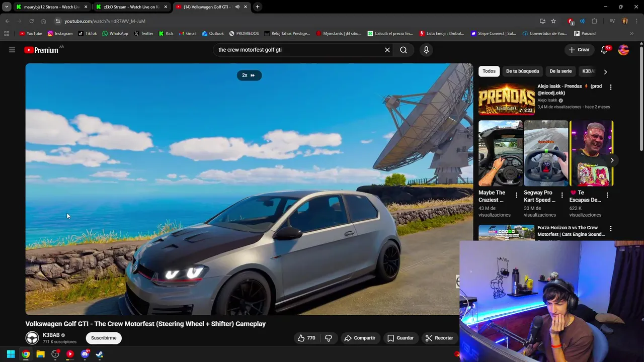644x362 pixels.
Task: Share the video via Compartir
Action: [360, 338]
